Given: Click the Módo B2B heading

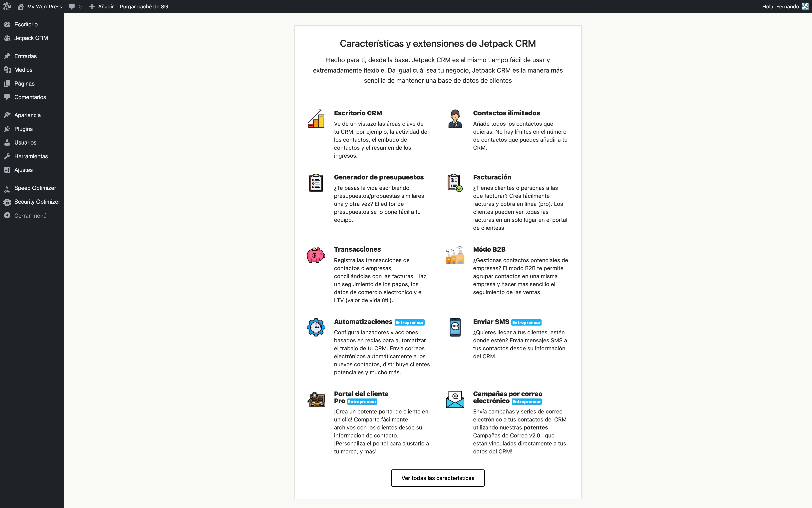Looking at the screenshot, I should tap(489, 249).
